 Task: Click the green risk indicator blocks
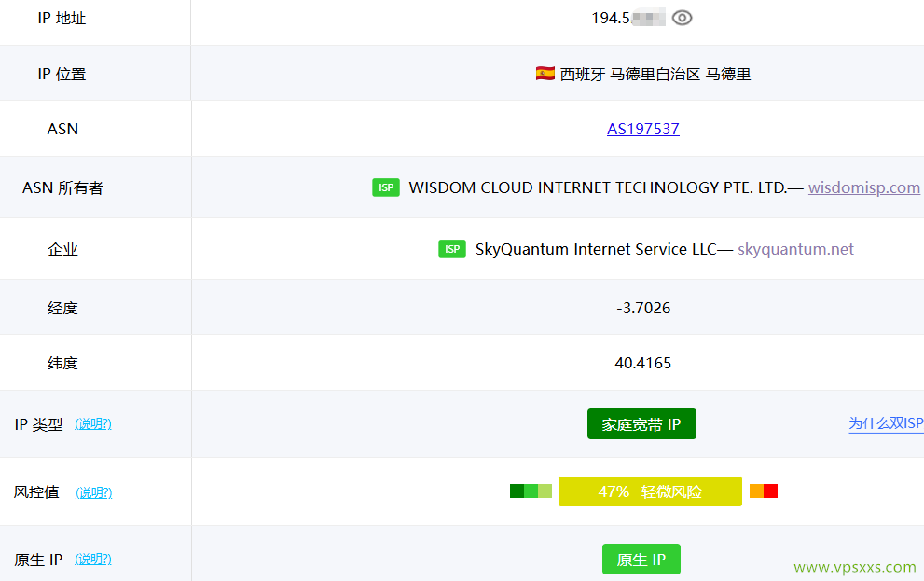(530, 491)
